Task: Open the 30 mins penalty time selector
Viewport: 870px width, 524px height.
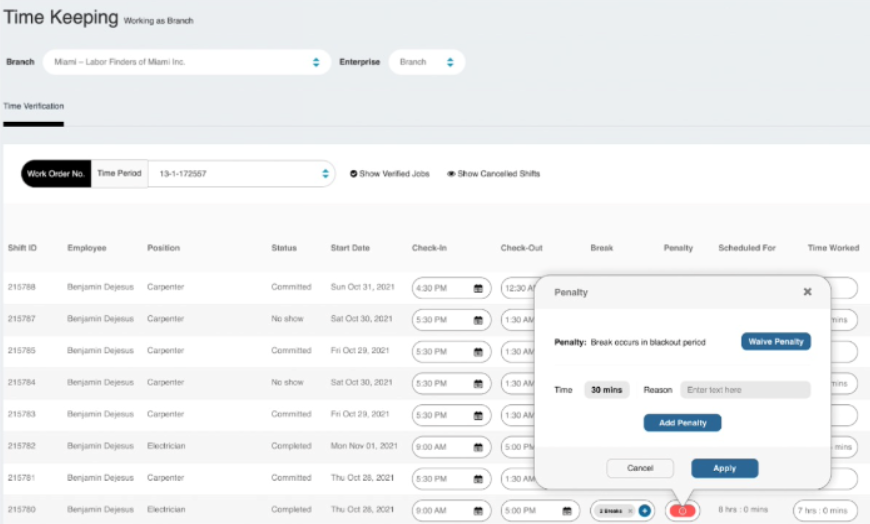Action: pos(606,390)
